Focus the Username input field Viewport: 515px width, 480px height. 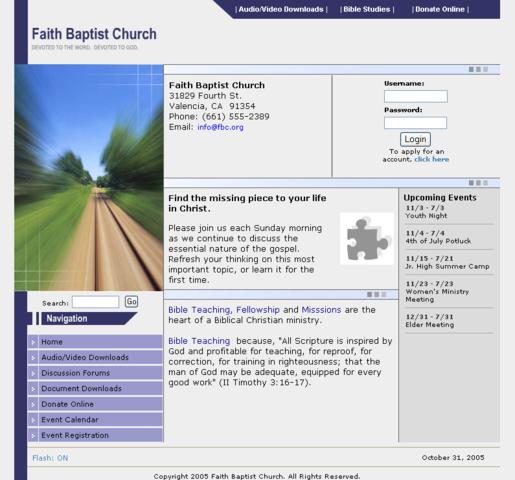[x=416, y=96]
